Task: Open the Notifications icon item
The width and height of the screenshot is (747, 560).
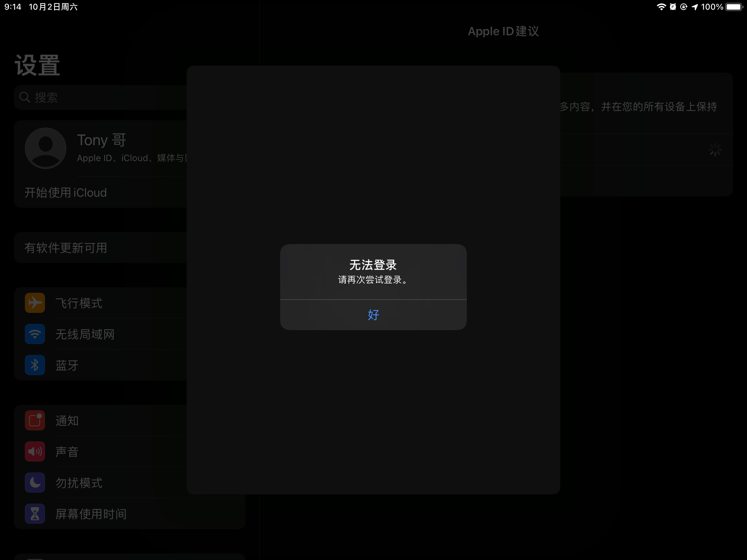Action: coord(35,420)
